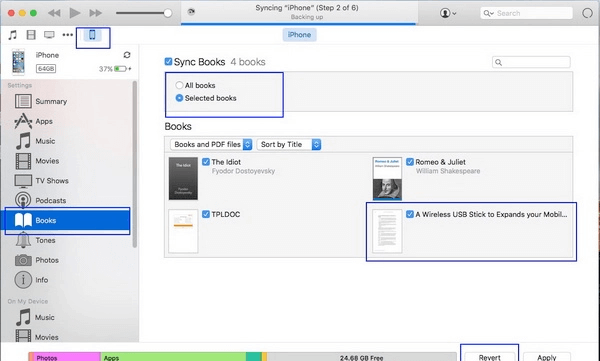Viewport: 600px width, 361px height.
Task: Uncheck A Wireless USB Stick document checkbox
Action: [410, 214]
